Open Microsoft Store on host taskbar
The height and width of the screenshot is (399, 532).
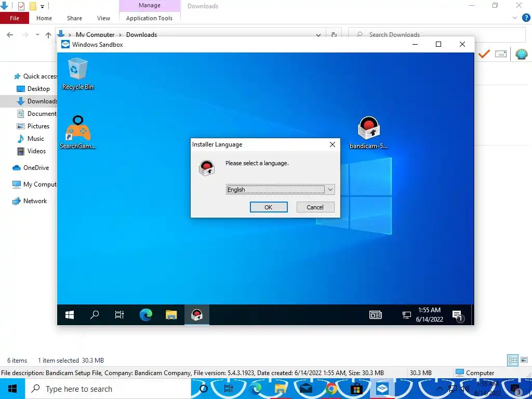tap(356, 389)
